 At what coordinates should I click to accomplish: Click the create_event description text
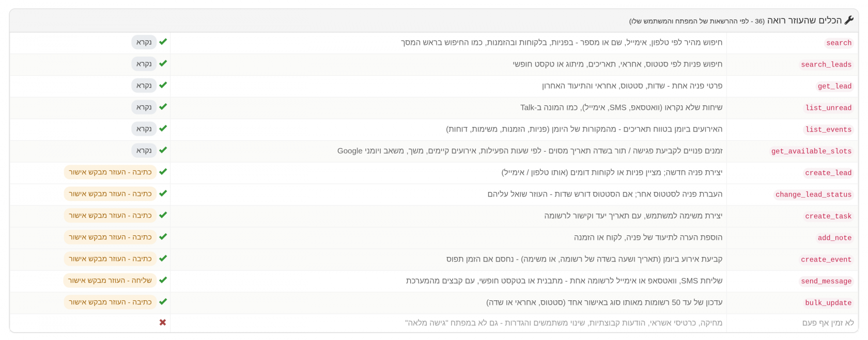[x=584, y=259]
